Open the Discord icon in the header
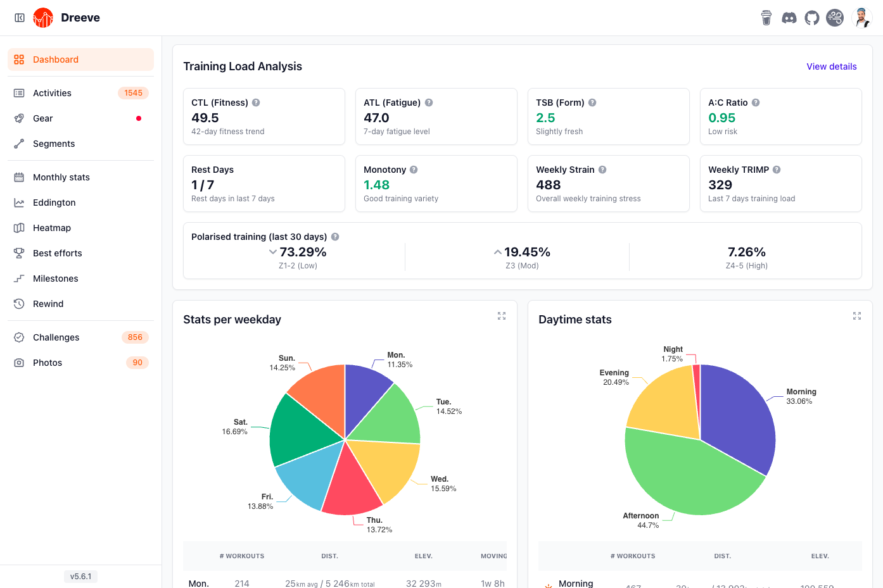 click(789, 18)
